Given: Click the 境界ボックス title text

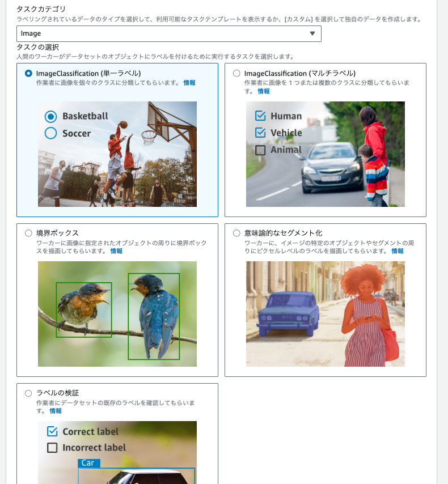Looking at the screenshot, I should click(57, 233).
